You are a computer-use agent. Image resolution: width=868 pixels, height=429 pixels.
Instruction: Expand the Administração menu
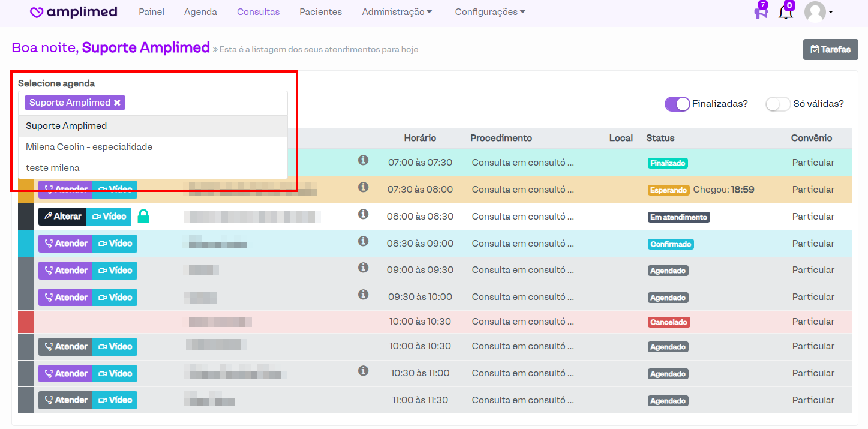[x=397, y=12]
